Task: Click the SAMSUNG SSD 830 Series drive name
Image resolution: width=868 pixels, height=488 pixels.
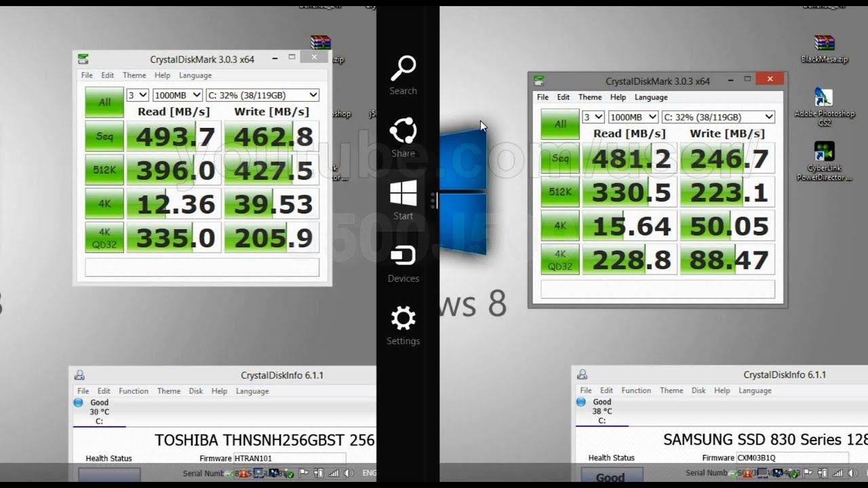Action: pos(765,439)
